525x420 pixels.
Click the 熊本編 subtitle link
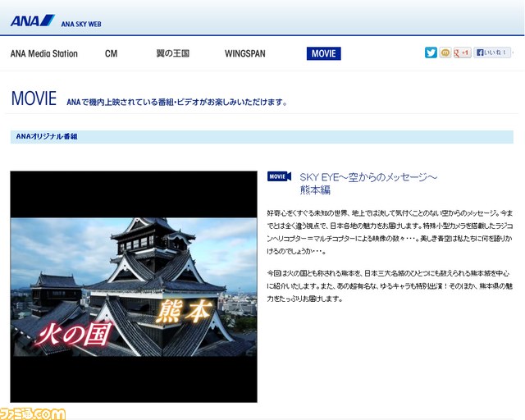315,190
